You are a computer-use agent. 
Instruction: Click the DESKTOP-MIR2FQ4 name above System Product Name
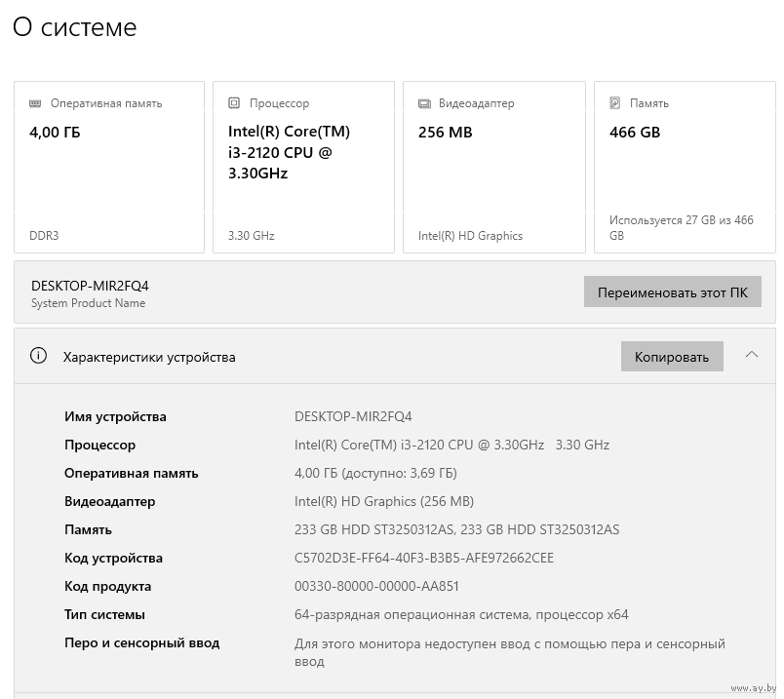point(90,286)
